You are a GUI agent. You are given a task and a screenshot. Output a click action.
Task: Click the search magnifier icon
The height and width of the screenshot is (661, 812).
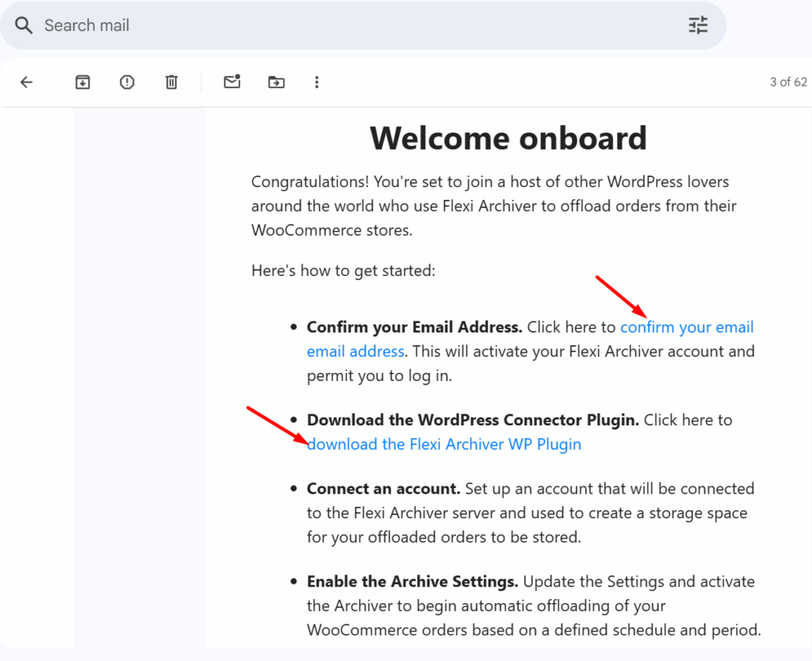point(24,25)
